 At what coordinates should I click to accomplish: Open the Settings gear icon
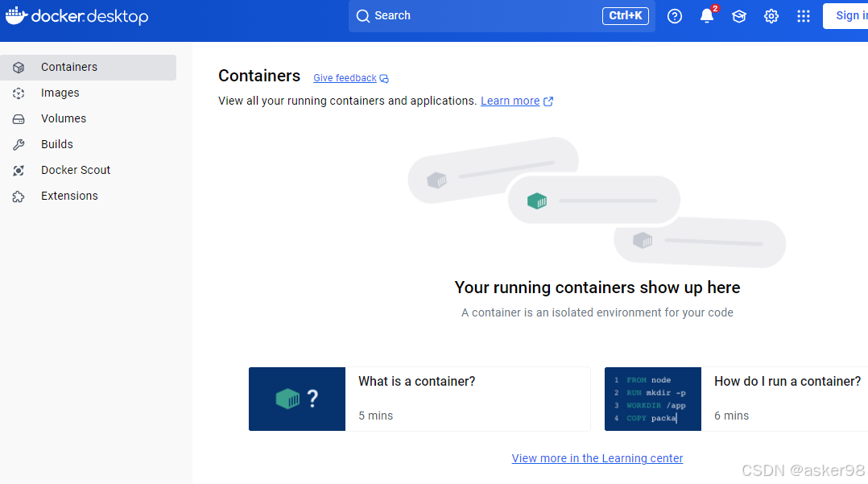point(771,16)
